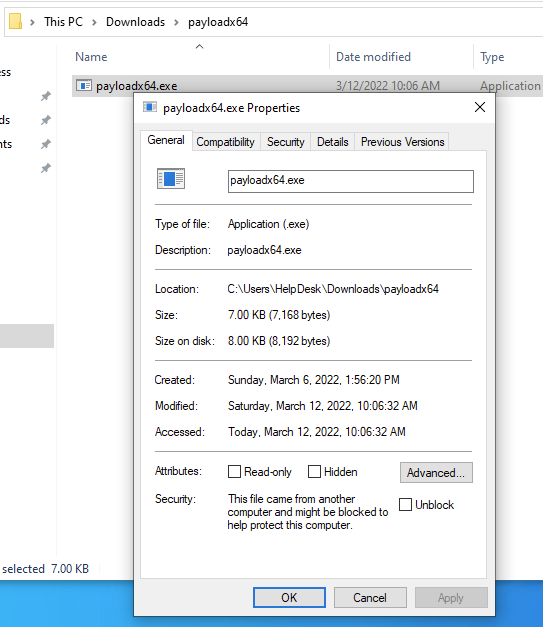Confirm with the OK button

[x=289, y=597]
